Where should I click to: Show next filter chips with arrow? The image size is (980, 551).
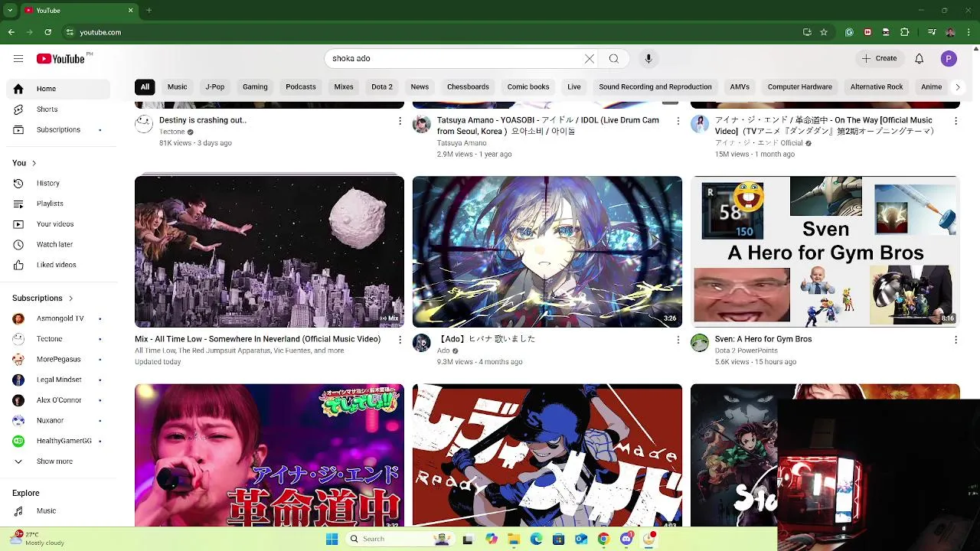point(957,87)
